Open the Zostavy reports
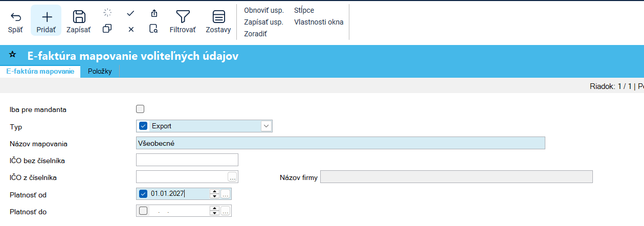The height and width of the screenshot is (226, 644). (218, 22)
